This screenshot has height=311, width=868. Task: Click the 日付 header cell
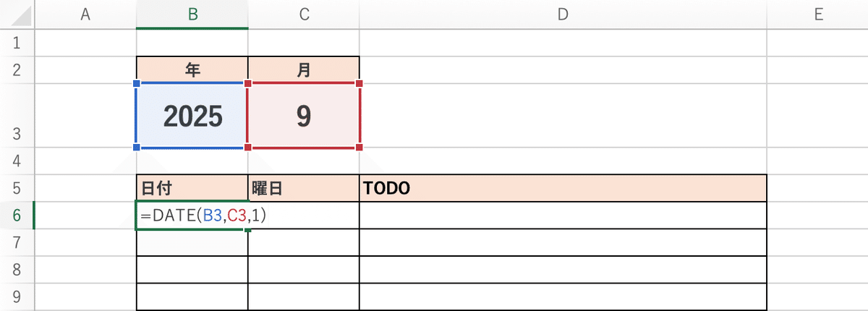[192, 188]
